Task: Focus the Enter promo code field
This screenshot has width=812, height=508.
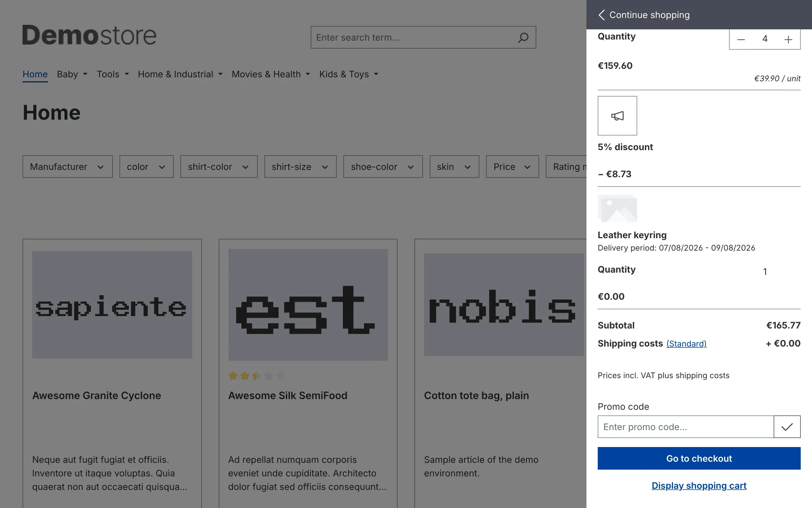Action: coord(685,427)
